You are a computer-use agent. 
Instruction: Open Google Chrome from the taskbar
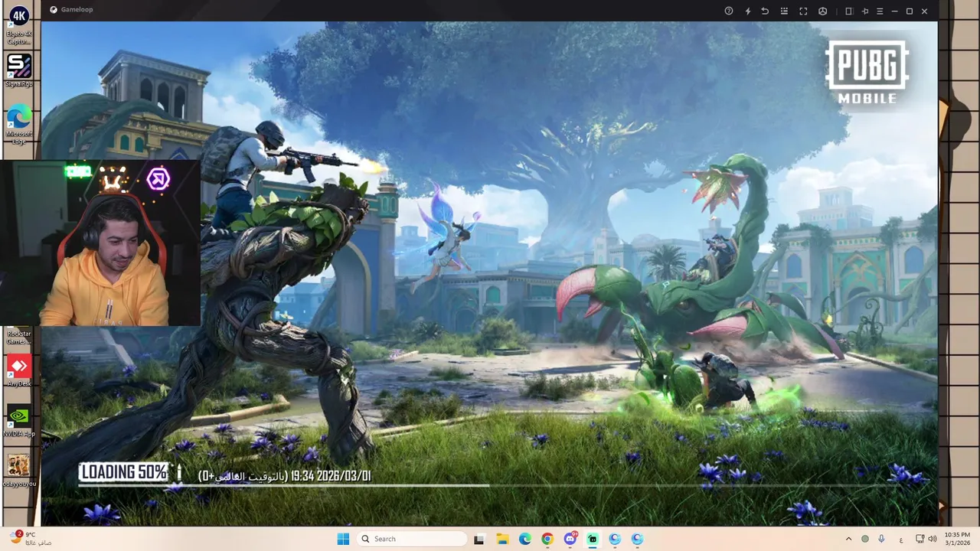coord(547,539)
